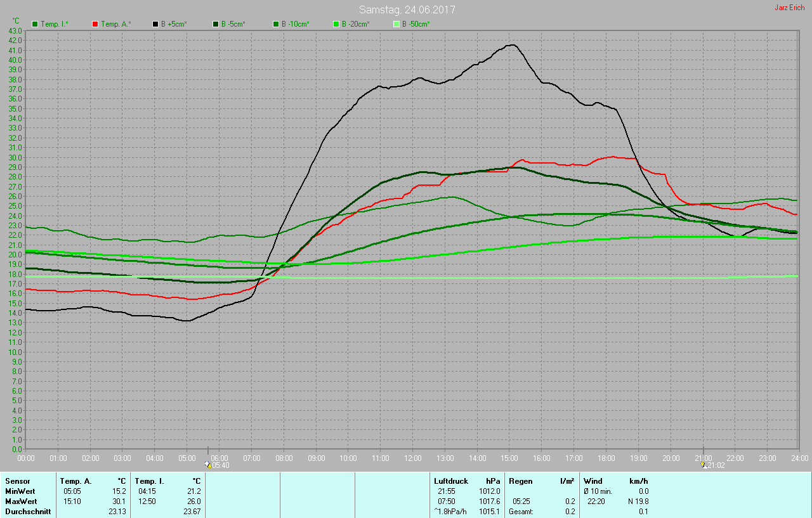The image size is (812, 518).
Task: Click the Temp. A. maximum time "15:10"
Action: point(72,502)
